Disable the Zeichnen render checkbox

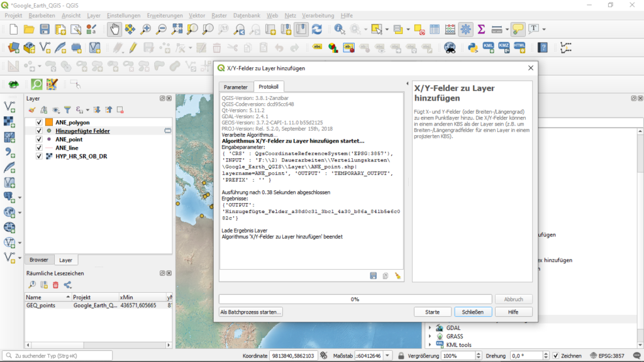pyautogui.click(x=555, y=356)
